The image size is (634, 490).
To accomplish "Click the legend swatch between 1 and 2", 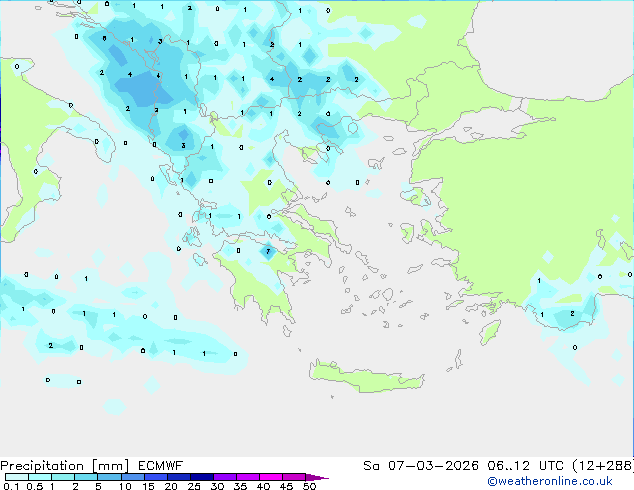I will (63, 477).
